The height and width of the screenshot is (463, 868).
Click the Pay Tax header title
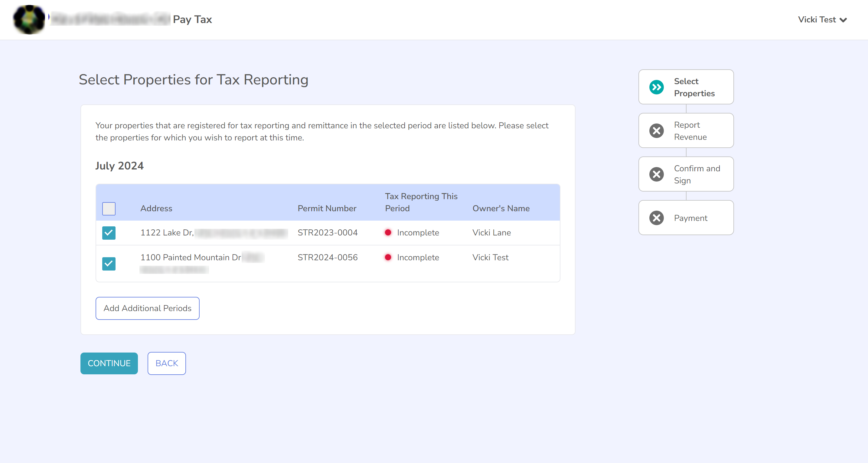[192, 20]
